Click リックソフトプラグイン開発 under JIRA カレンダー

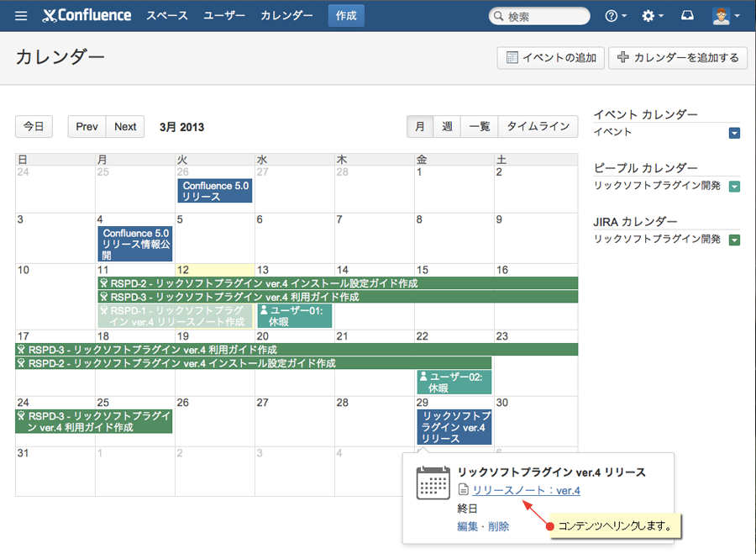coord(657,239)
